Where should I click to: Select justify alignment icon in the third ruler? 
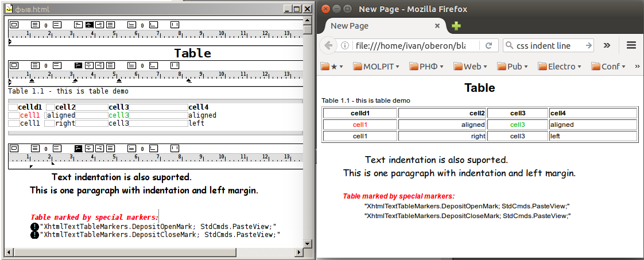(110, 148)
